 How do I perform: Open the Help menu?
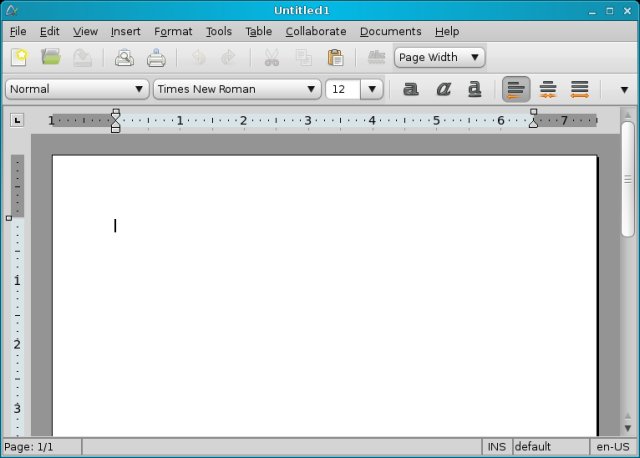[447, 31]
